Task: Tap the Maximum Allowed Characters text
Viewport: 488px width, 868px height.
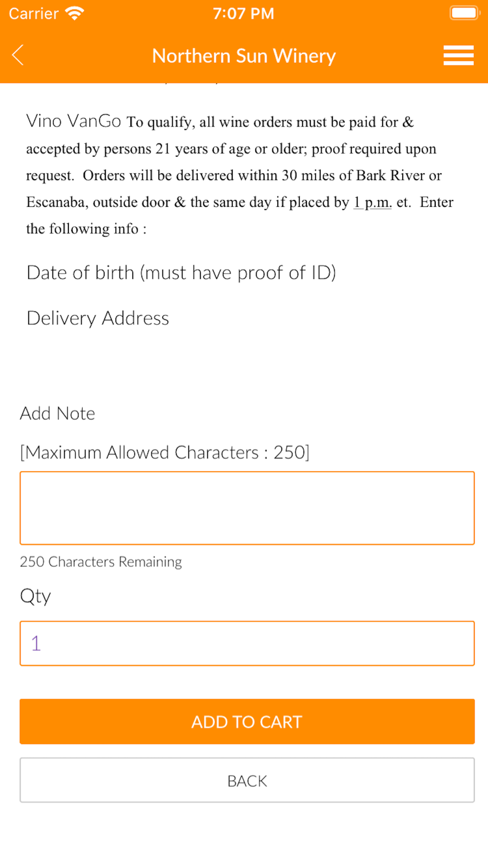Action: [165, 453]
